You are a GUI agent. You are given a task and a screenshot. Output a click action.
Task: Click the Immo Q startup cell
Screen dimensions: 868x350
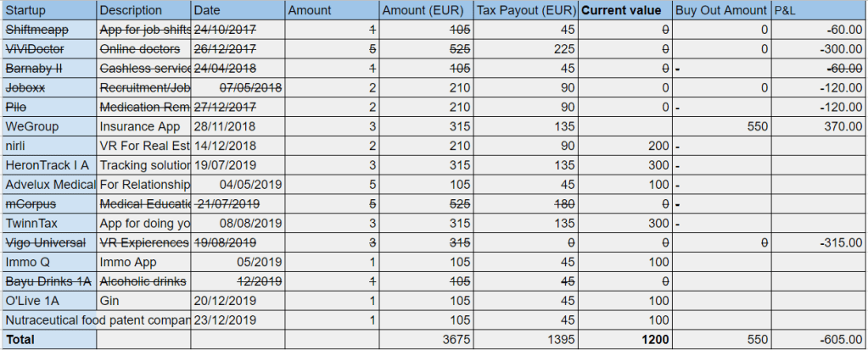click(49, 263)
